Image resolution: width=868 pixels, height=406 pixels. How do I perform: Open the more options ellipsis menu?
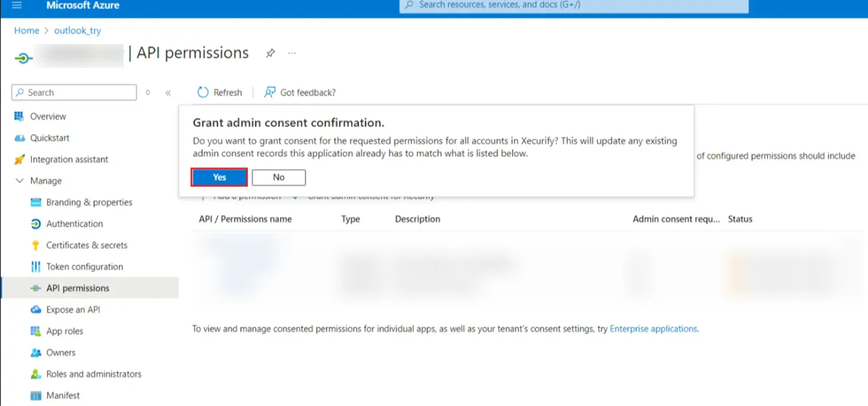coord(292,53)
